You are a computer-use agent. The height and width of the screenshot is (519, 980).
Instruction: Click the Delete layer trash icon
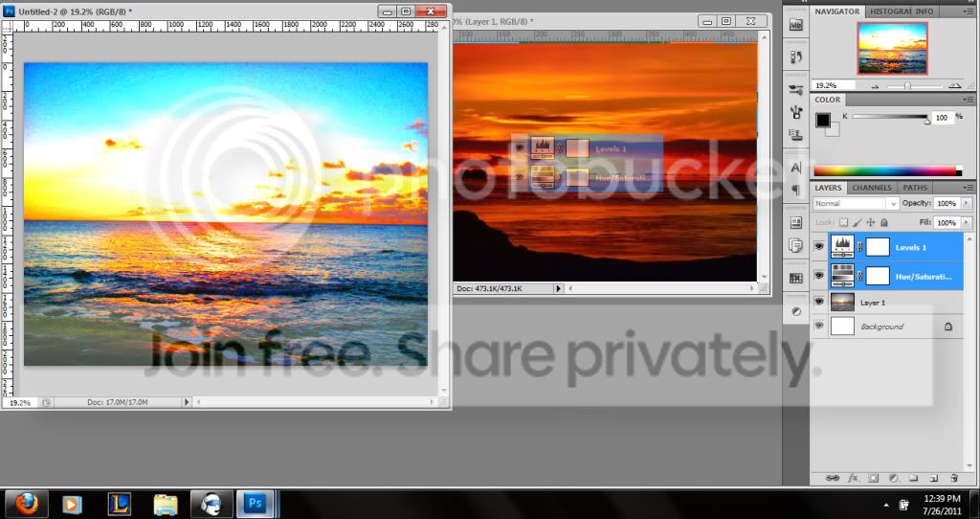954,478
